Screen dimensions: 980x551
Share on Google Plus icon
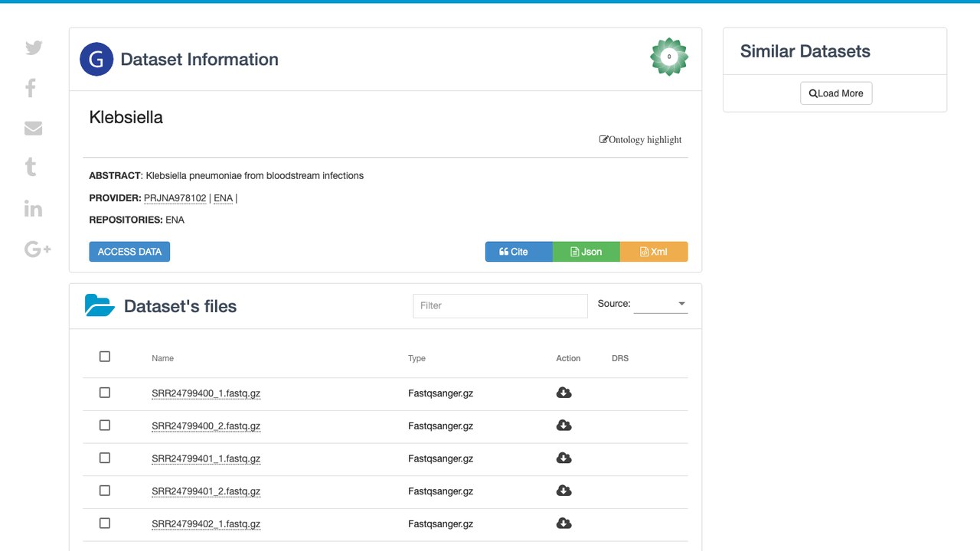(x=38, y=249)
